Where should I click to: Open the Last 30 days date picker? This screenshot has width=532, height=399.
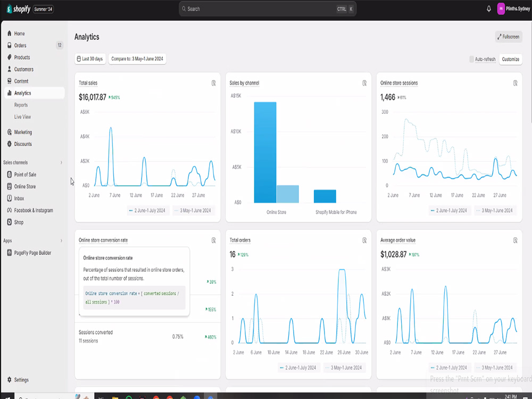point(90,59)
